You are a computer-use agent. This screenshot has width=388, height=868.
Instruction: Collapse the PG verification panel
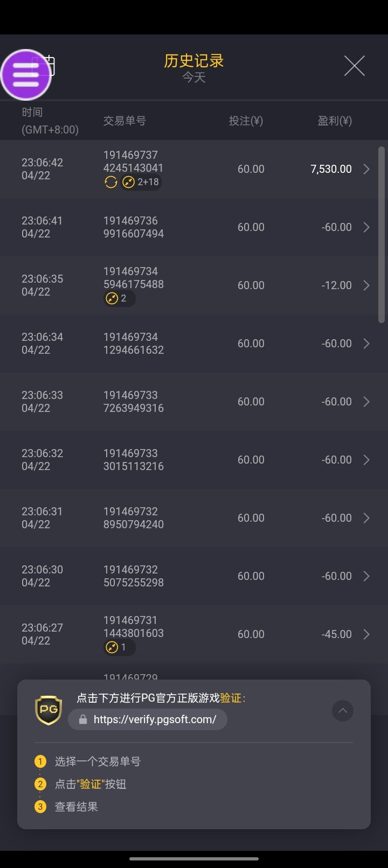342,711
